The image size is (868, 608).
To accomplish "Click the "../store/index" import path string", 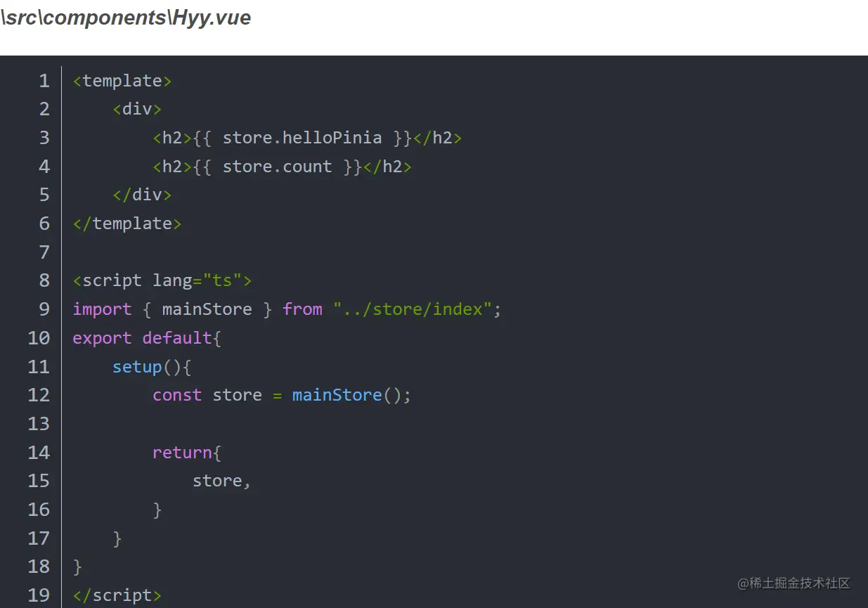I will coord(413,309).
